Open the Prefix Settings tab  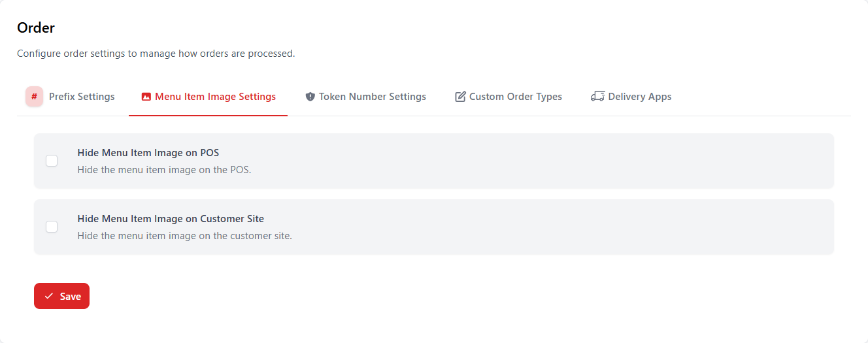tap(82, 97)
